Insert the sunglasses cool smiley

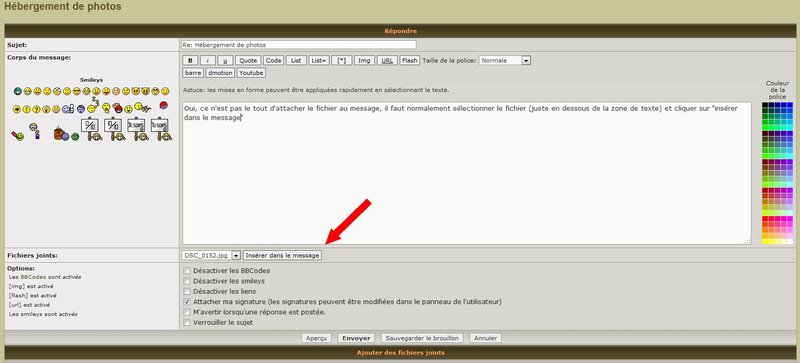[x=77, y=91]
